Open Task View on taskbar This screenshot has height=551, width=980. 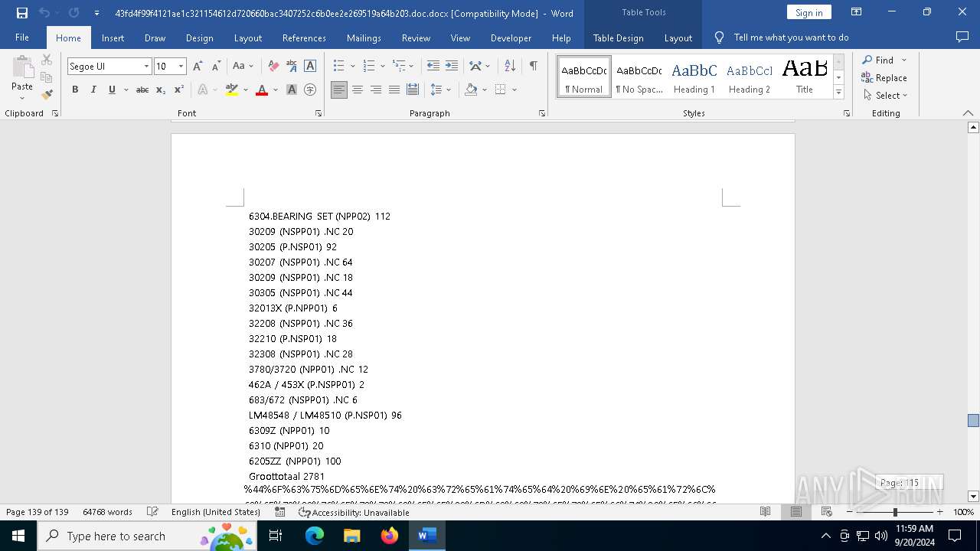276,536
